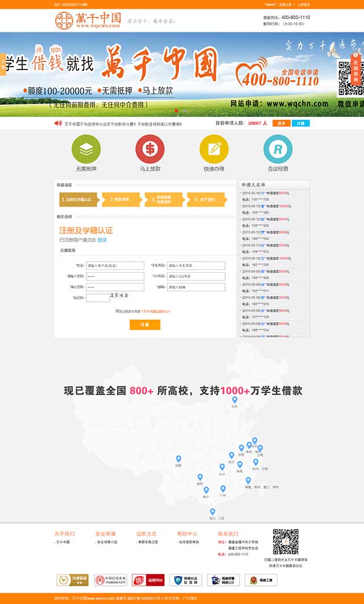
Task: Click the 南宁 map pin
Action: tap(206, 490)
